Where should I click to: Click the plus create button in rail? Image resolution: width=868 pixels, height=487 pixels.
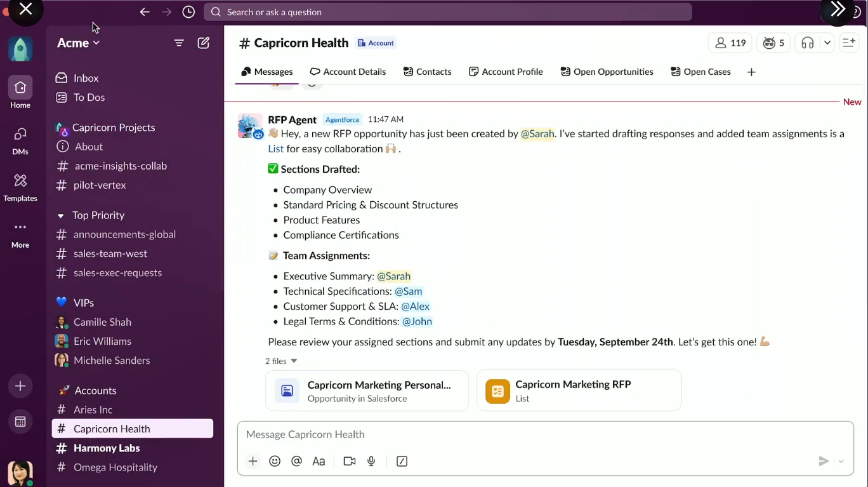tap(20, 386)
